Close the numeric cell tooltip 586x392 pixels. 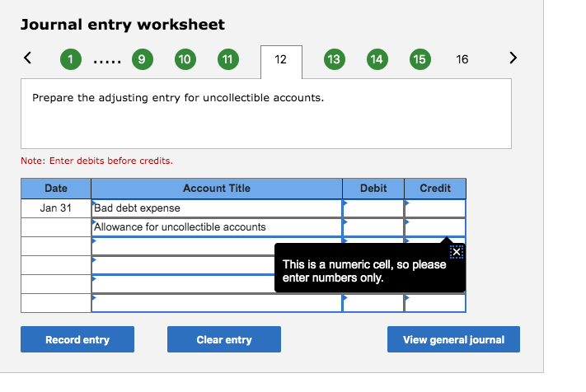(x=457, y=252)
